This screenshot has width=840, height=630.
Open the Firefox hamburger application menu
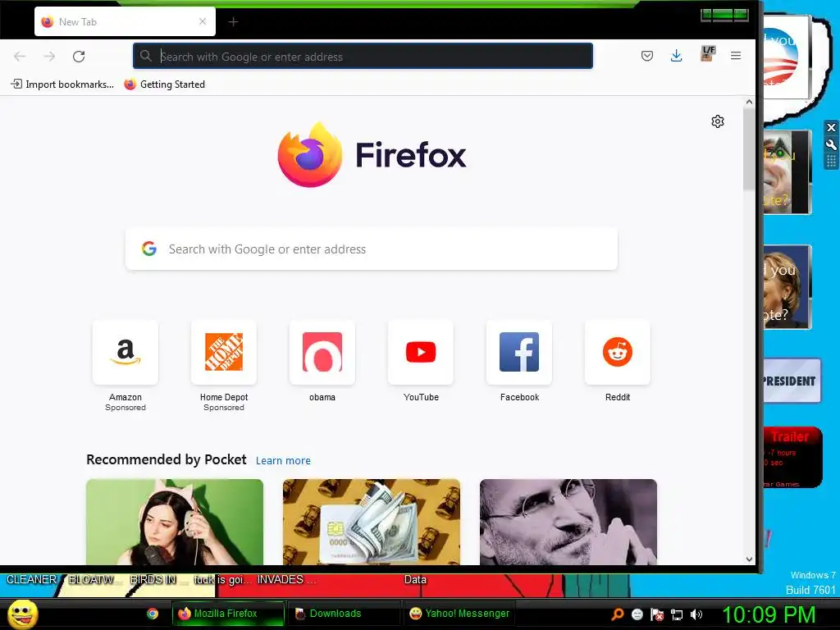[x=736, y=56]
